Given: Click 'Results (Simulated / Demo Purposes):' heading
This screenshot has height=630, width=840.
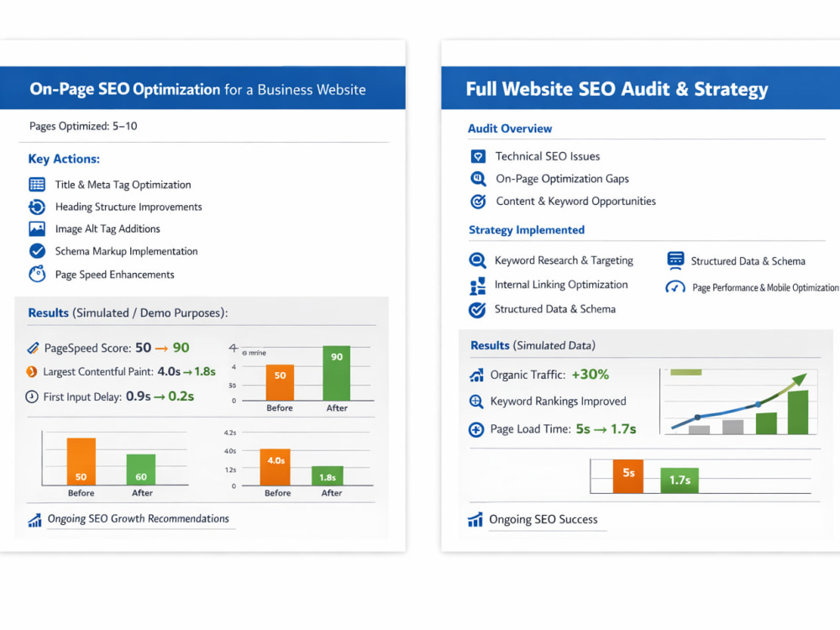Looking at the screenshot, I should [x=128, y=312].
